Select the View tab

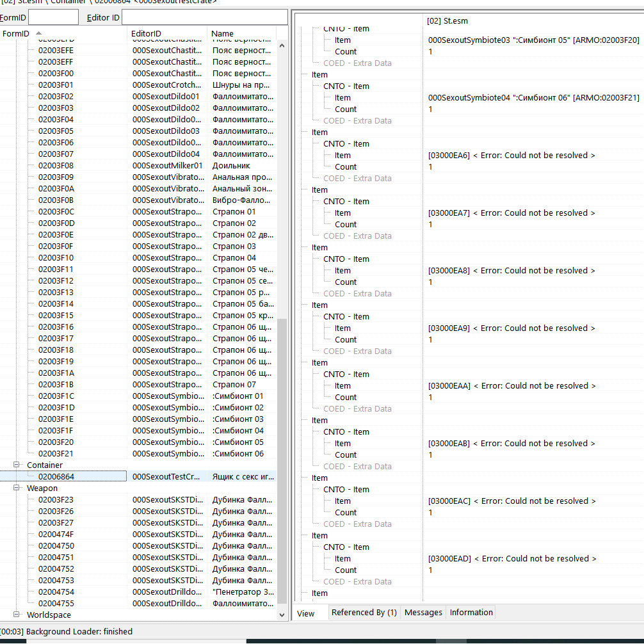306,613
